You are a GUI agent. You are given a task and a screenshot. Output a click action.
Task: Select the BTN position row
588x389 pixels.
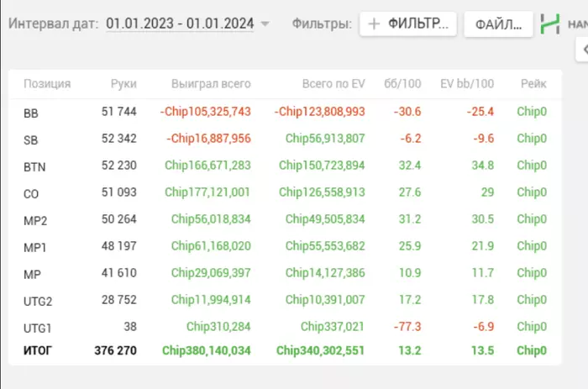285,166
